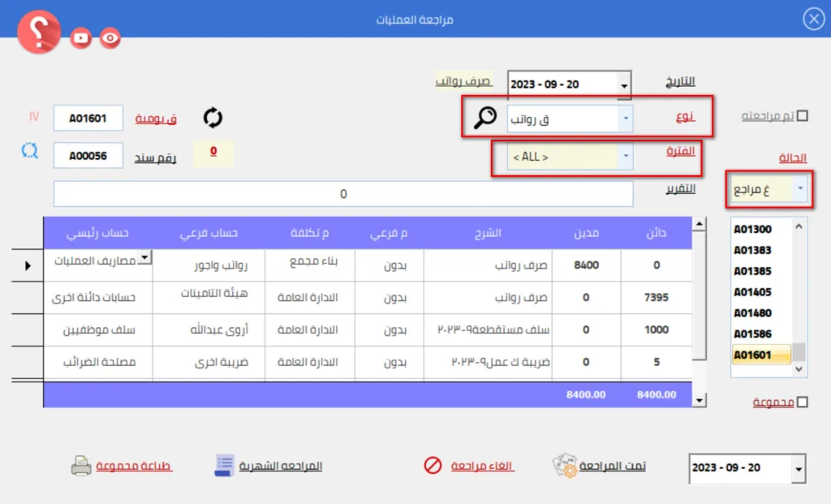831x504 pixels.
Task: Click the cancel review prohibition icon
Action: coord(433,466)
